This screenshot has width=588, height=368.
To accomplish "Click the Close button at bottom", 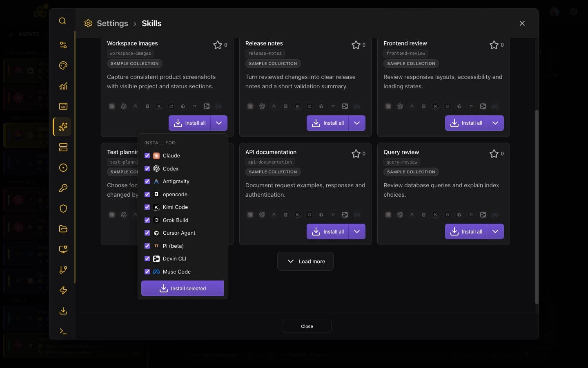I will 307,326.
